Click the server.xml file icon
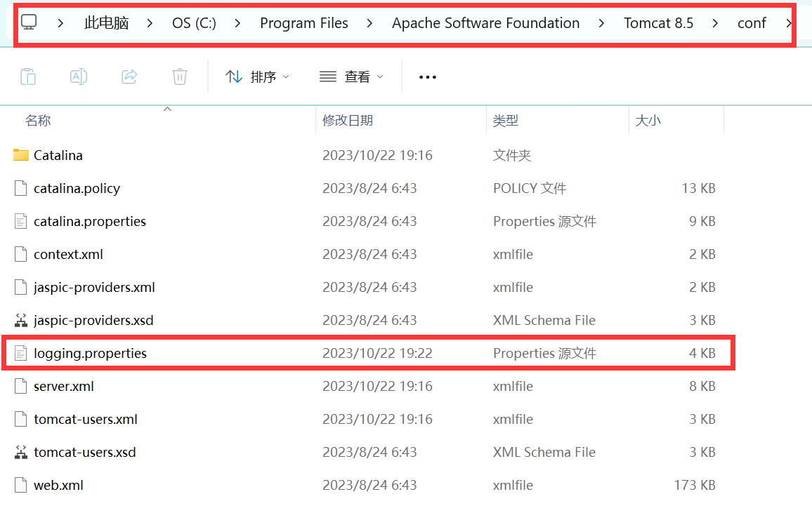The image size is (812, 520). 20,386
